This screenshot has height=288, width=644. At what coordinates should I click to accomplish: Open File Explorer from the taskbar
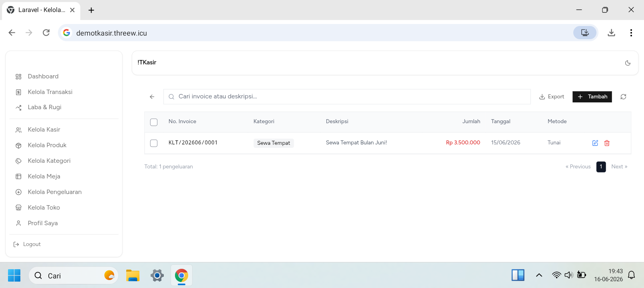pyautogui.click(x=133, y=276)
